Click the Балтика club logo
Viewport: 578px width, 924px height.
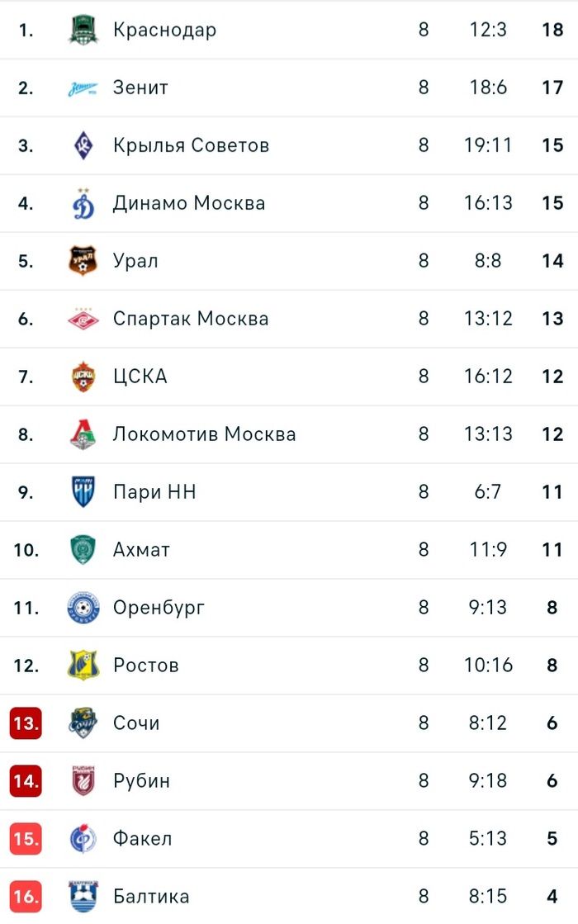pos(83,897)
